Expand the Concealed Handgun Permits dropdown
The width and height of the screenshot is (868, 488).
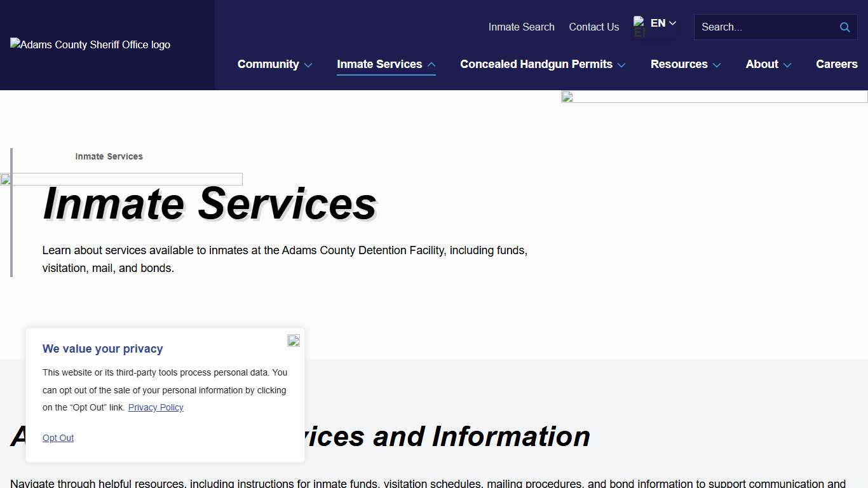pos(542,64)
